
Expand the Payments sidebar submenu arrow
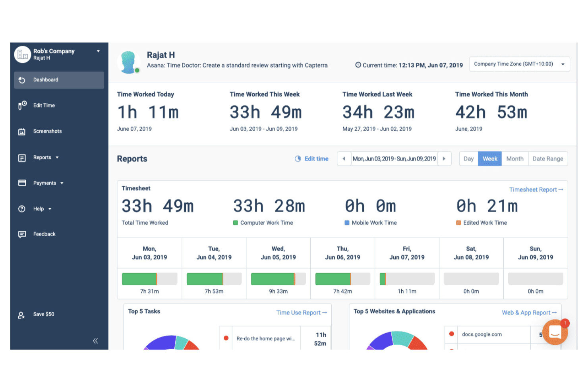tap(62, 183)
